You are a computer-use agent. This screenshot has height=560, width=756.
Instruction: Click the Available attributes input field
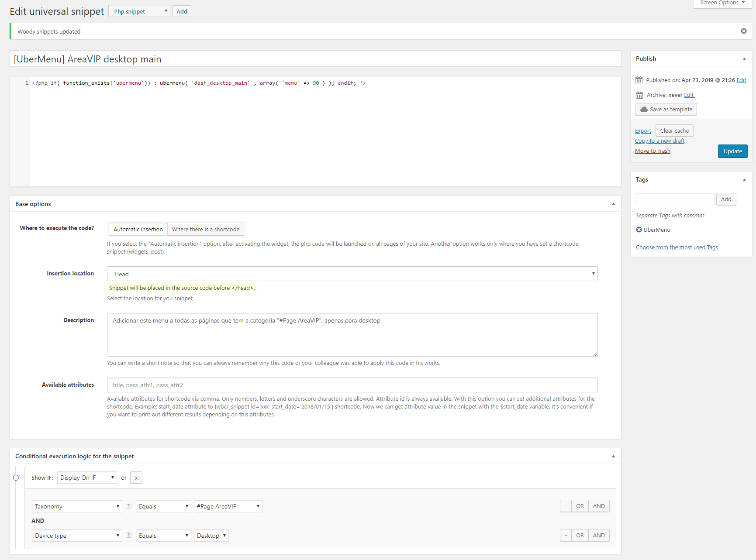tap(352, 385)
